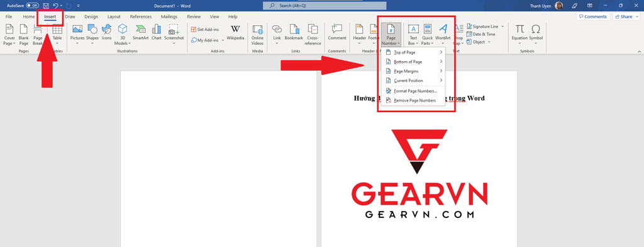Open Quick Parts menu

[427, 35]
